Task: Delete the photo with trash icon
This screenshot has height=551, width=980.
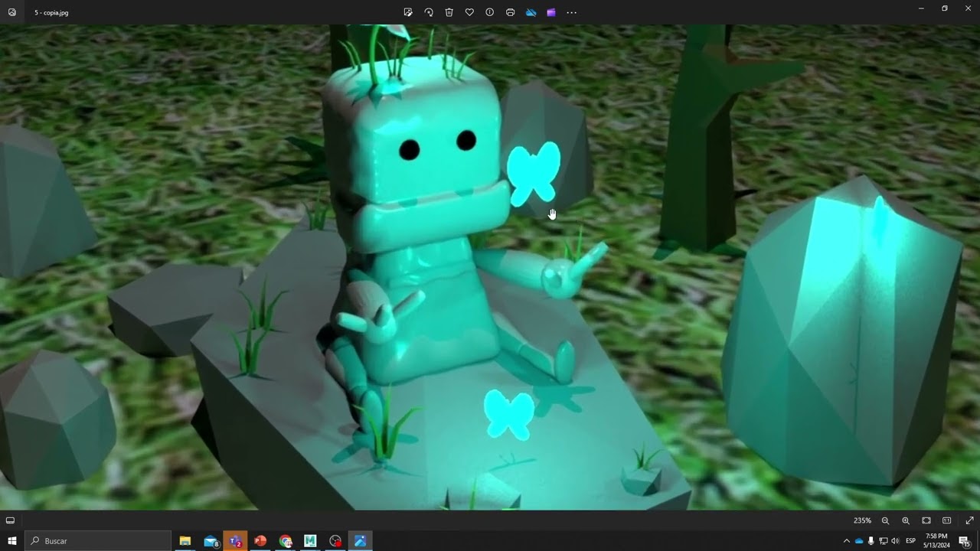Action: click(449, 12)
